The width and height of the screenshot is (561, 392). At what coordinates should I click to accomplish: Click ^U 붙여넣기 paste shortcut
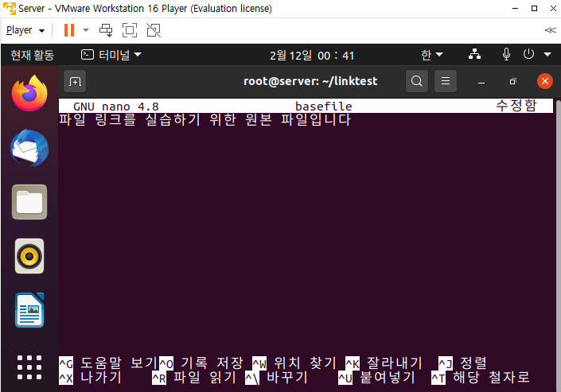coord(376,378)
